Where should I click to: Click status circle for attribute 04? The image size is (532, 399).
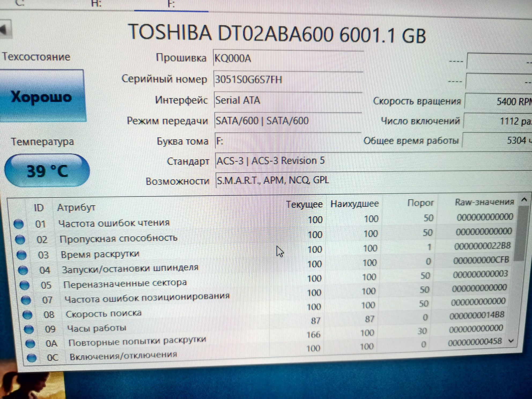[23, 270]
